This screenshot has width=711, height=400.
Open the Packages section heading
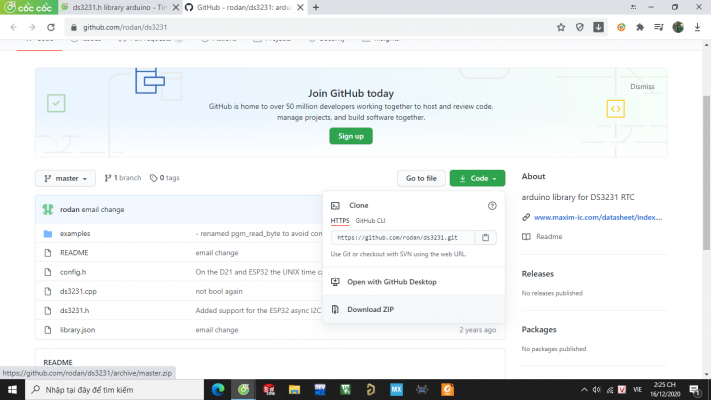pos(539,330)
